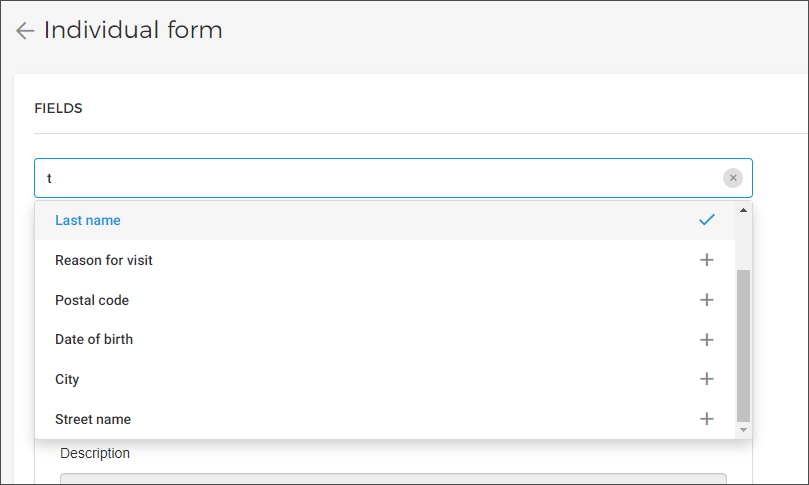Click the FIELDS section heading
This screenshot has height=485, width=809.
point(58,108)
